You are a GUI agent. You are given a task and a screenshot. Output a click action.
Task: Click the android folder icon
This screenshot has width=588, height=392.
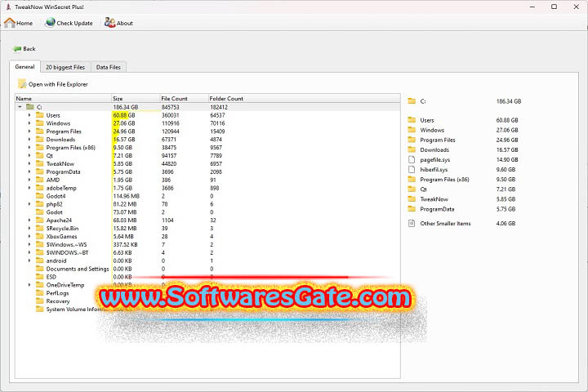pyautogui.click(x=40, y=261)
